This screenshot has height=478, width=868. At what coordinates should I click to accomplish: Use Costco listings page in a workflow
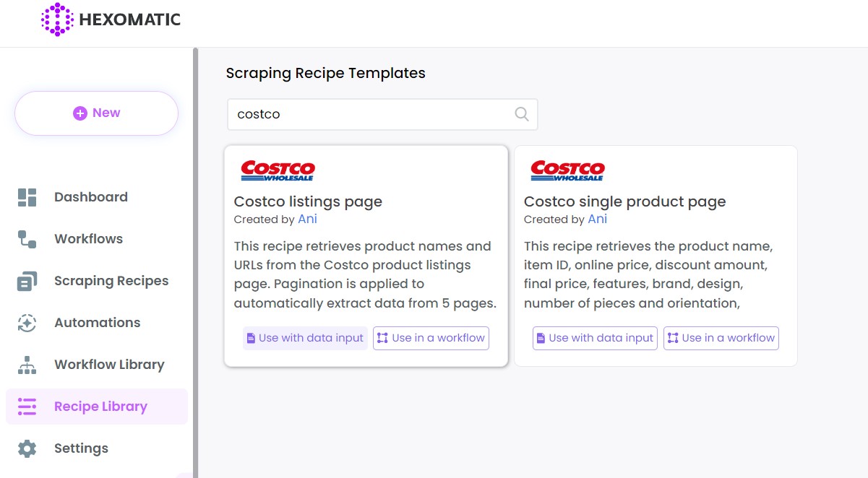431,338
